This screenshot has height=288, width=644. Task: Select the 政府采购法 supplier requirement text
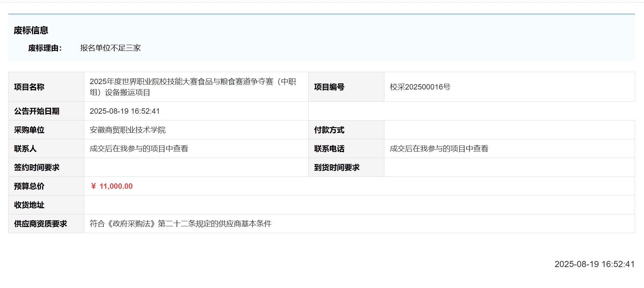click(x=180, y=224)
